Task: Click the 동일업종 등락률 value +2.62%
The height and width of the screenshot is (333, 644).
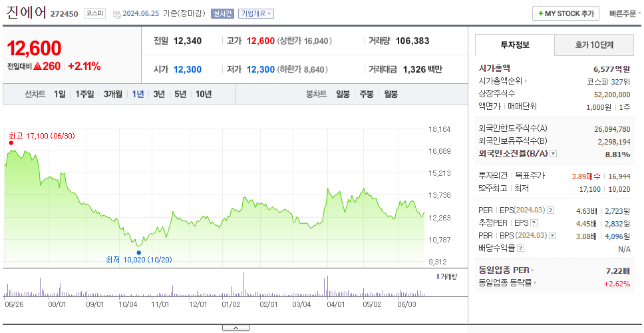Action: click(x=617, y=283)
